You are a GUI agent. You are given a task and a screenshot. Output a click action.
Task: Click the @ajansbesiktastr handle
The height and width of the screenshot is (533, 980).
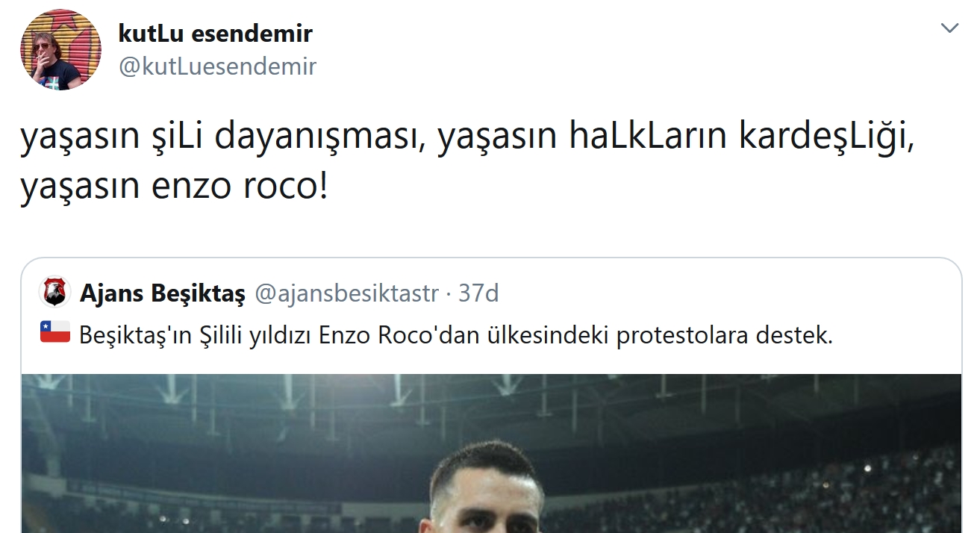pyautogui.click(x=347, y=294)
